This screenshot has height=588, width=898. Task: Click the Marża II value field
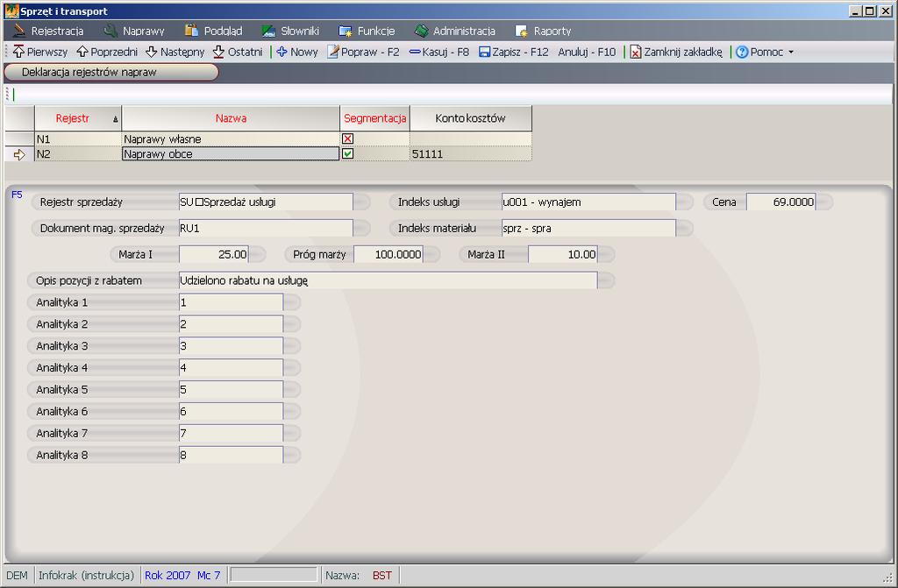pyautogui.click(x=562, y=255)
